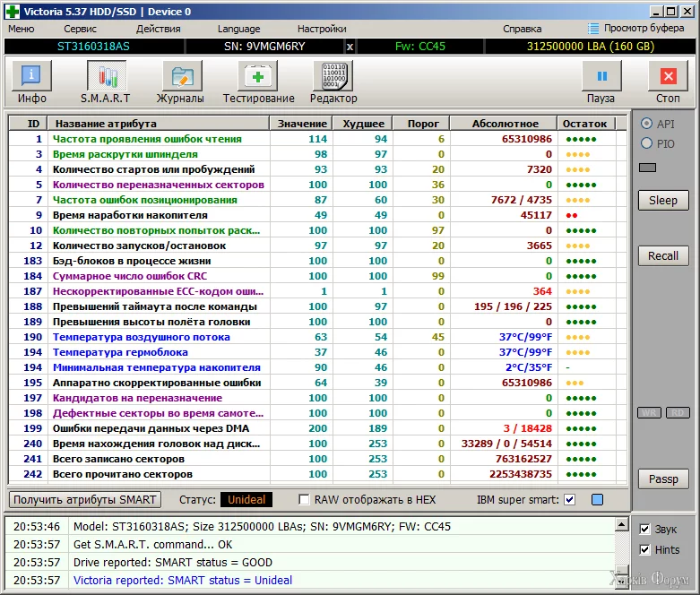Open the Инфо drive information panel
Viewport: 700px width, 595px height.
click(30, 77)
